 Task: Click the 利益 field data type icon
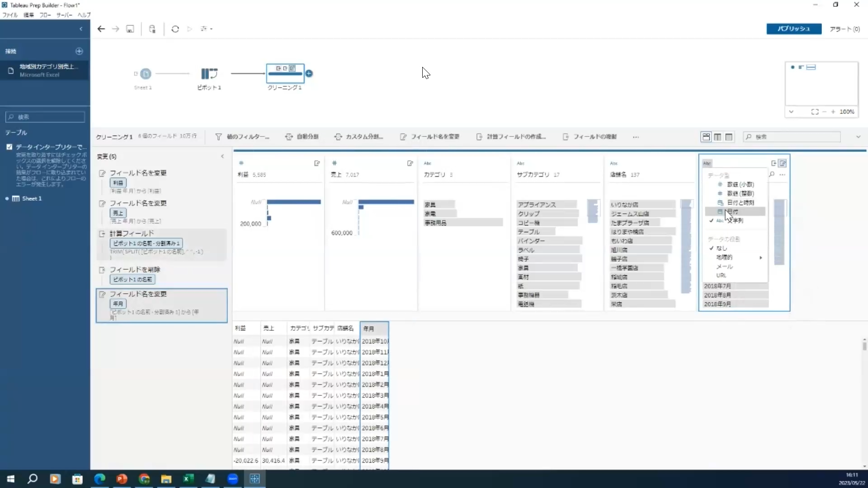(x=241, y=163)
